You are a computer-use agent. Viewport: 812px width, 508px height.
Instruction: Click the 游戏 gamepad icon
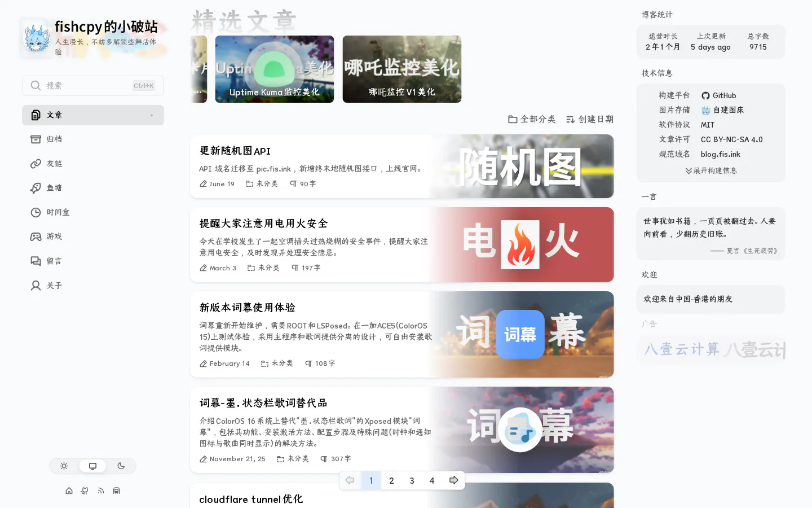point(36,237)
